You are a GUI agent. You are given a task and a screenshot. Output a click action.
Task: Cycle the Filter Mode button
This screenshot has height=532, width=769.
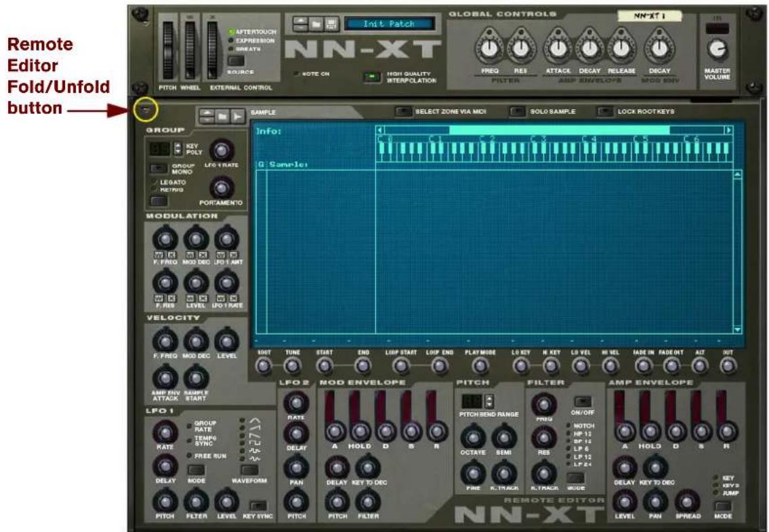[x=575, y=478]
